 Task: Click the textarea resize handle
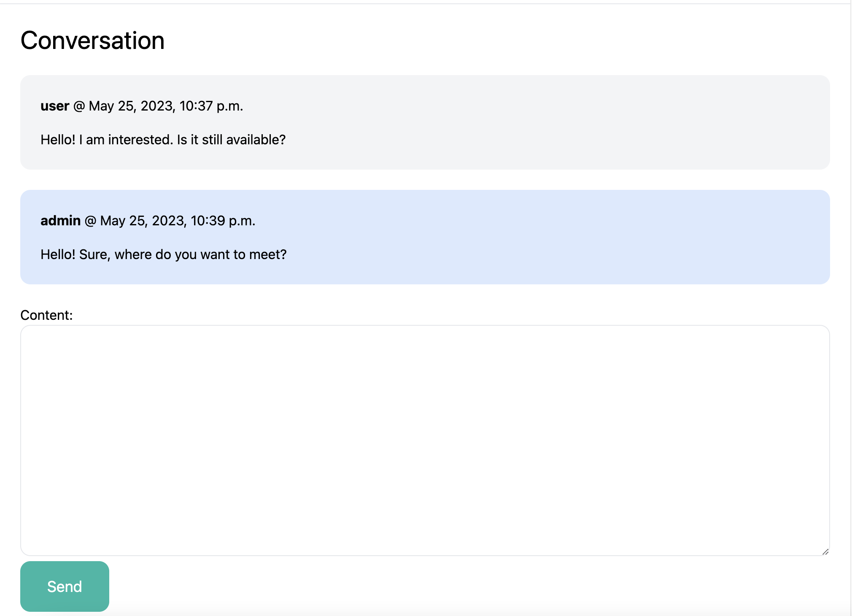[825, 551]
